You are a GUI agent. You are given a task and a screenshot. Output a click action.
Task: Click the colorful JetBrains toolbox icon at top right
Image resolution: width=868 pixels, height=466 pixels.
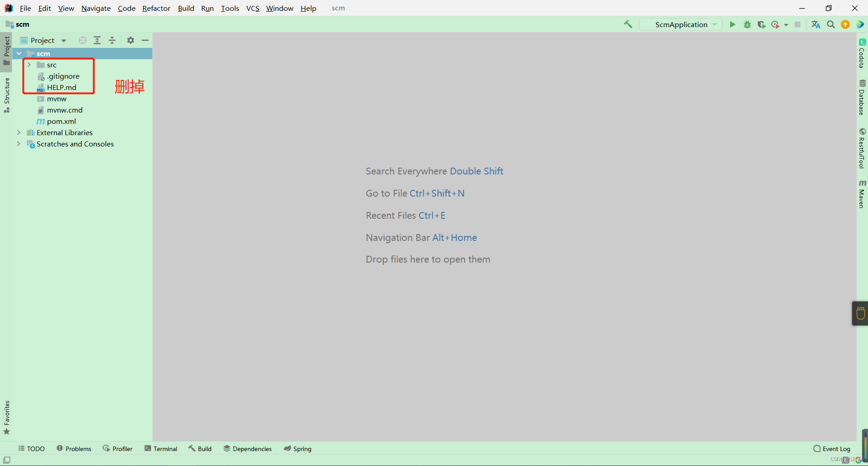860,24
